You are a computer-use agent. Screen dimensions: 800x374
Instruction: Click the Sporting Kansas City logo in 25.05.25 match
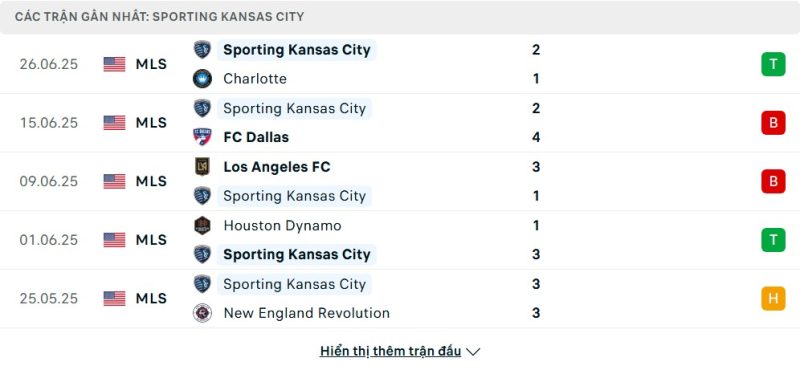click(203, 284)
